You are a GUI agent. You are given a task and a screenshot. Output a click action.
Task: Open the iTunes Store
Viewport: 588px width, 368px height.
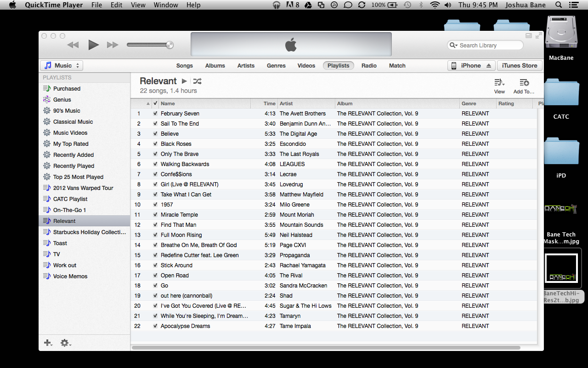pos(520,66)
